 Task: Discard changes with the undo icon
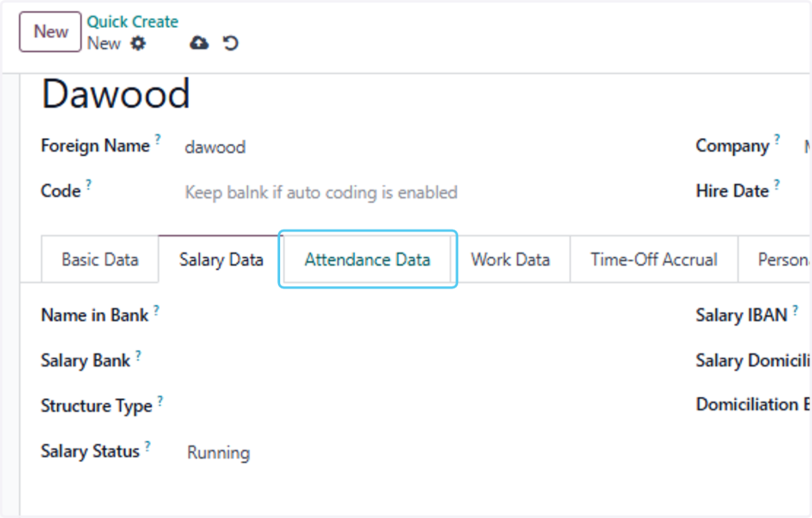click(x=231, y=43)
